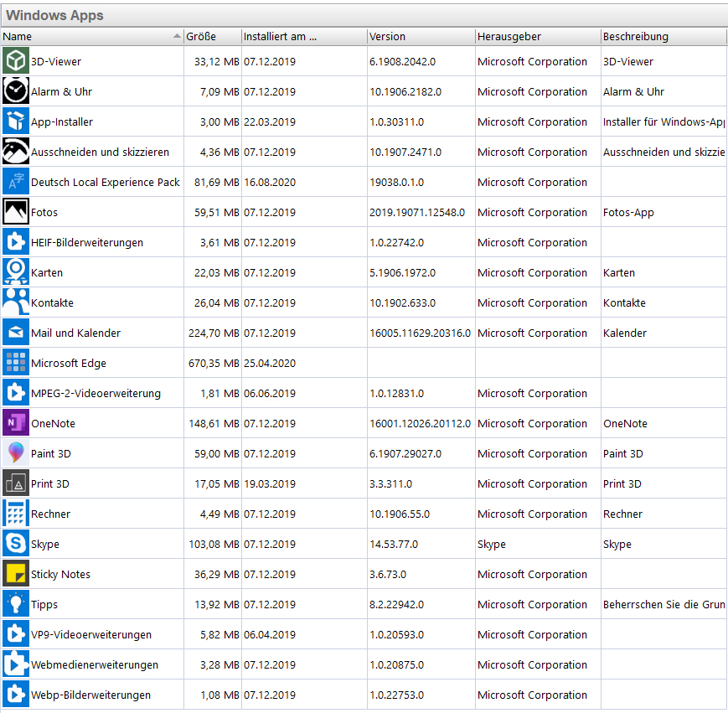Screen dimensions: 728x713
Task: Toggle the sort arrow in Name header
Action: click(177, 36)
